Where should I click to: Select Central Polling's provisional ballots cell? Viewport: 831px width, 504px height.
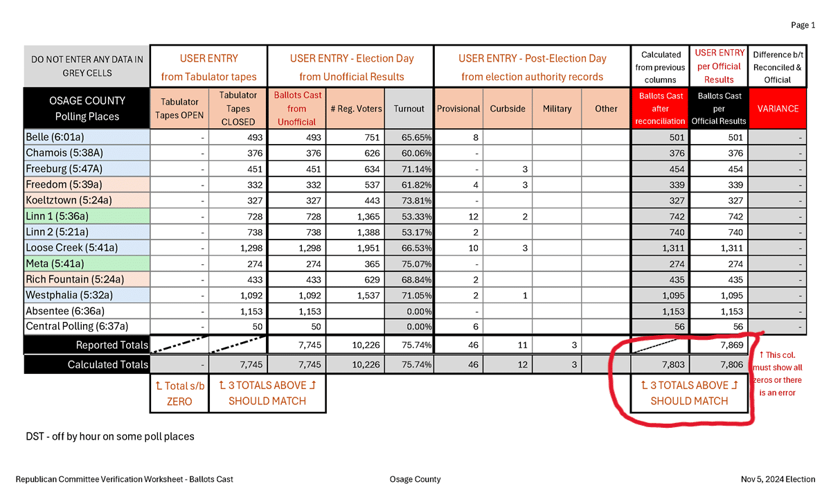(458, 327)
